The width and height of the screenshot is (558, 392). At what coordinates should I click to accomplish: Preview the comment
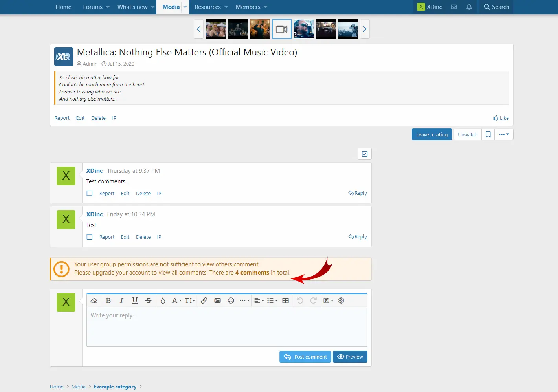350,357
